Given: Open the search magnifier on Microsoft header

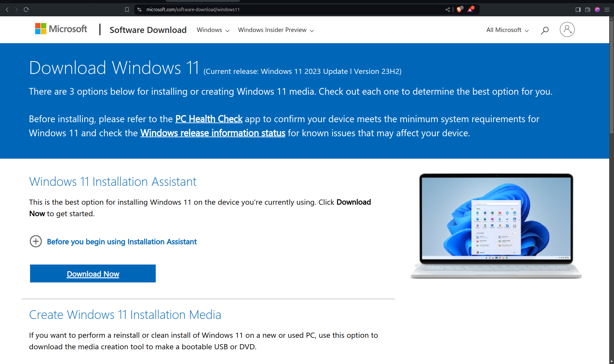Looking at the screenshot, I should click(x=545, y=30).
